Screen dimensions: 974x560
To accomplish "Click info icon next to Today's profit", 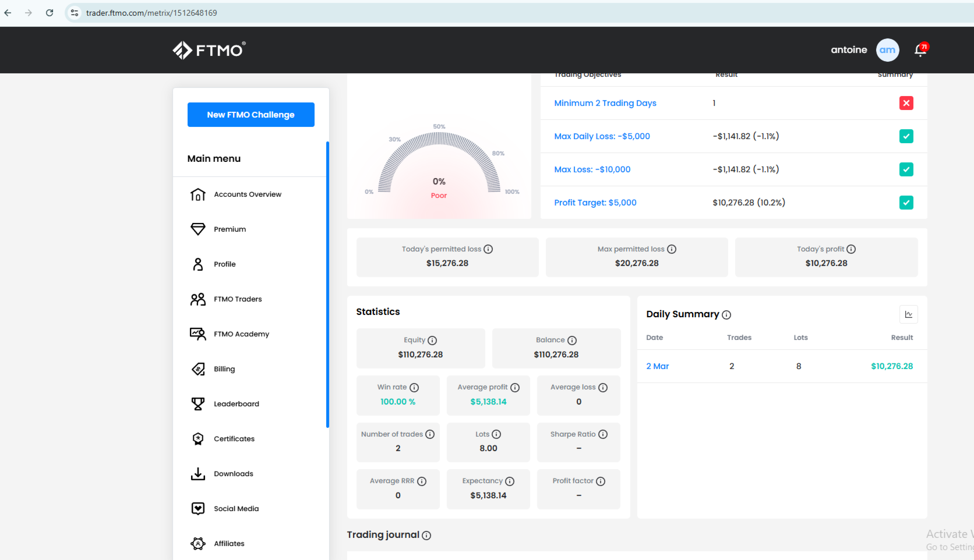I will 851,249.
